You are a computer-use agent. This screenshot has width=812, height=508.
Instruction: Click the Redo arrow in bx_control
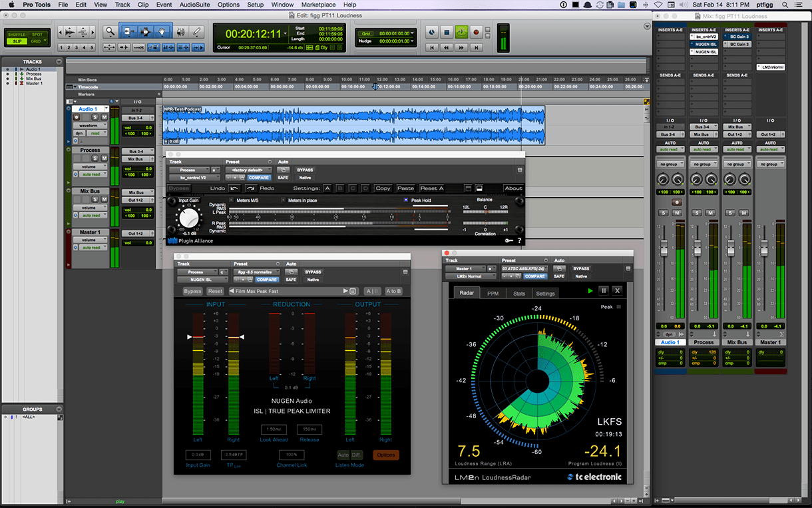click(251, 188)
